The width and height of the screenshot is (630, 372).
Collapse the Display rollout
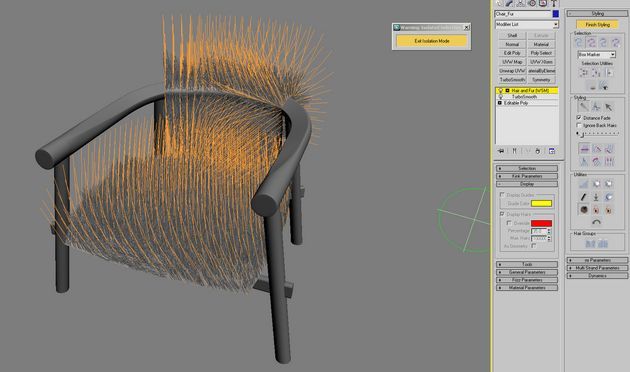[x=527, y=184]
